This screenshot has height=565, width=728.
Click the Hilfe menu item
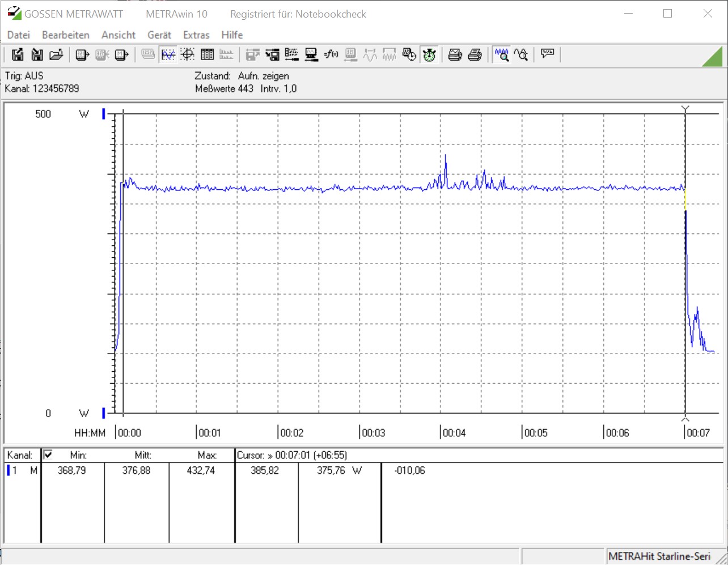pos(232,35)
